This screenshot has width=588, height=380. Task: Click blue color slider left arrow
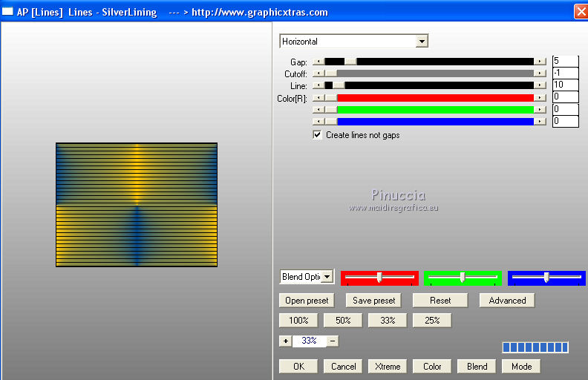pos(318,121)
